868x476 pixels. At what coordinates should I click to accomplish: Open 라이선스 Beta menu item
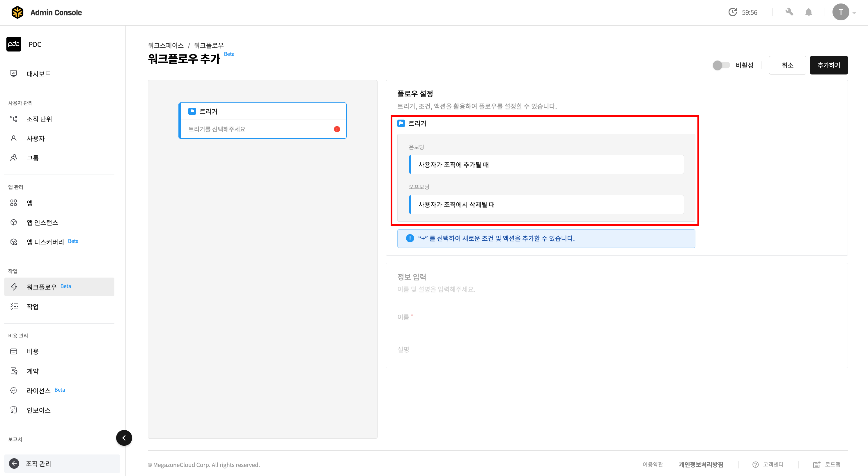[38, 390]
